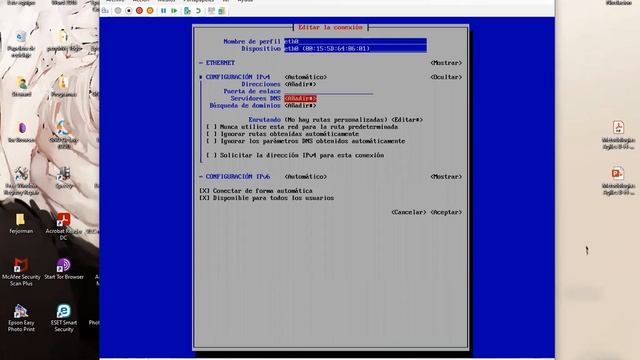This screenshot has height=360, width=640.
Task: Focus the 'Nombre de perfil' field
Action: (x=356, y=41)
